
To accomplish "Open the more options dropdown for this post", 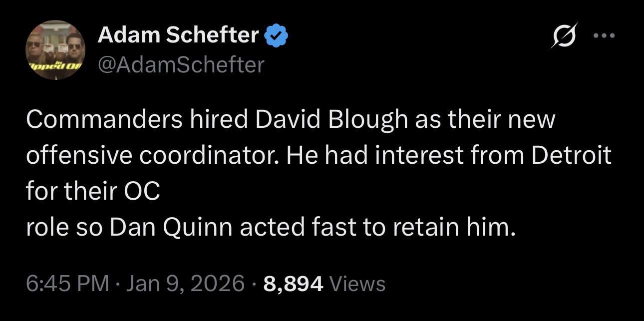I will pyautogui.click(x=605, y=35).
